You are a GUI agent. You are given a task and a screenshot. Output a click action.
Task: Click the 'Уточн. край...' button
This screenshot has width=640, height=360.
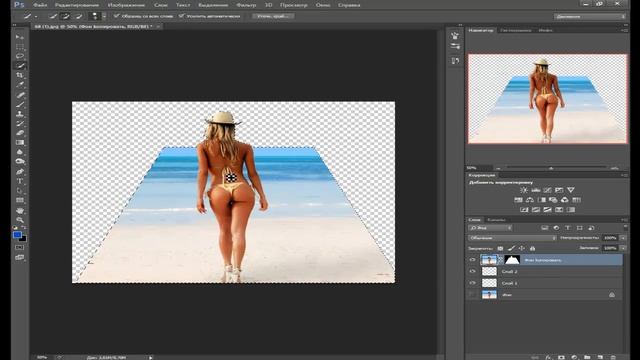point(273,16)
